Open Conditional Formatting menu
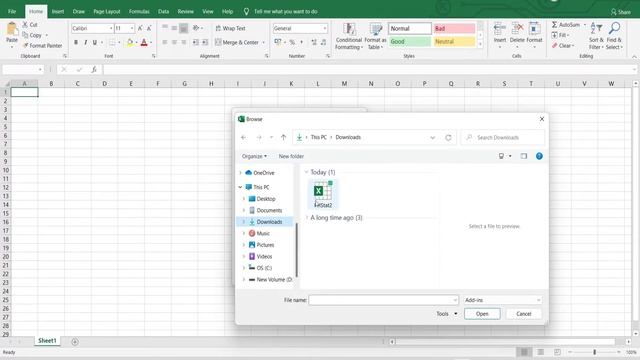Screen dimensions: 640x360 point(349,36)
